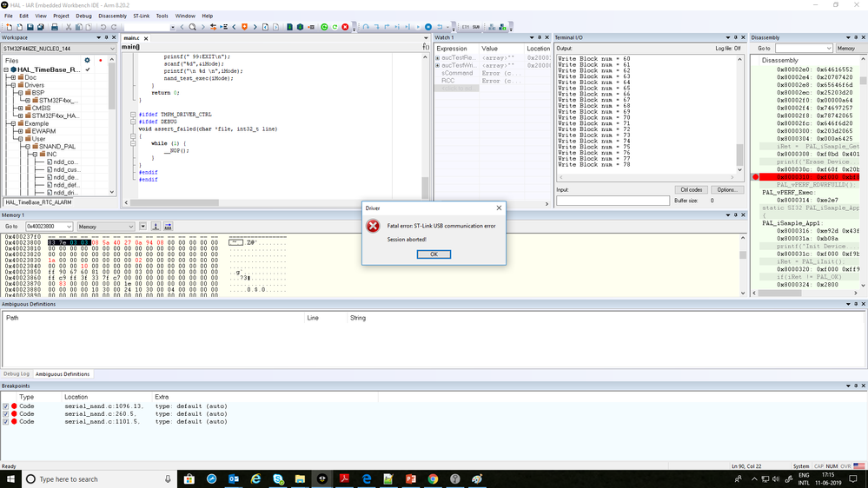Click the gear icon in Workspace Files header
The width and height of the screenshot is (868, 488).
(87, 60)
